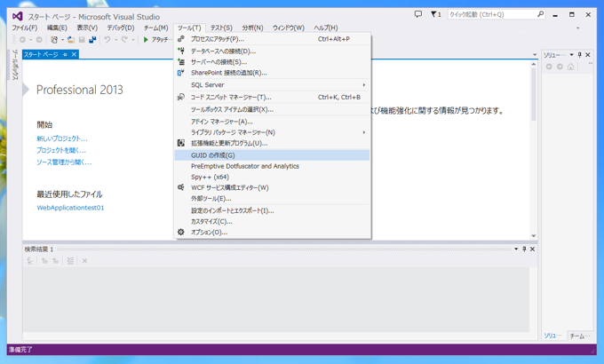
Task: Click stop search X icon in results toolbar
Action: 84,261
